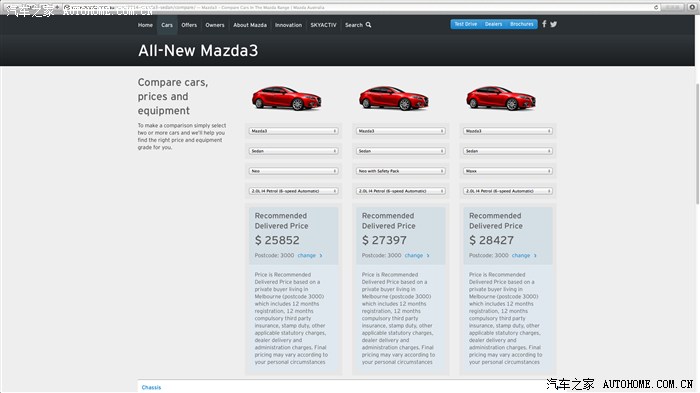The height and width of the screenshot is (393, 700).
Task: Open the SKYACTIV menu item
Action: (x=323, y=25)
